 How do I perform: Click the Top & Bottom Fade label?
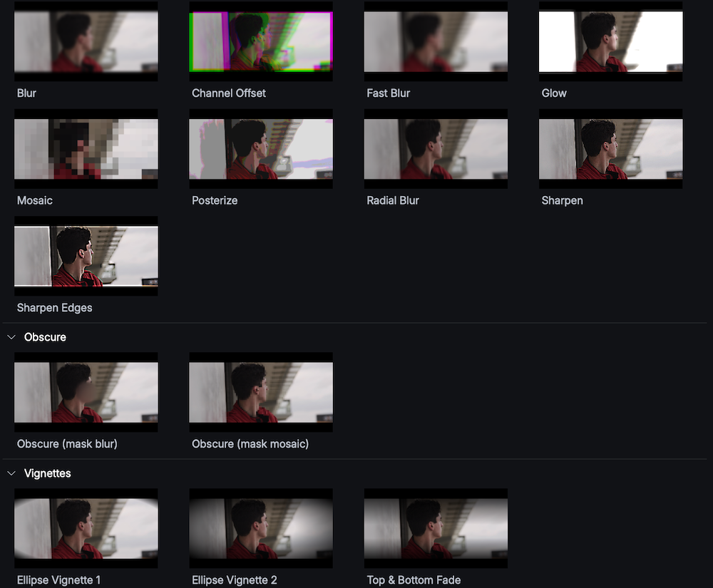[x=414, y=580]
